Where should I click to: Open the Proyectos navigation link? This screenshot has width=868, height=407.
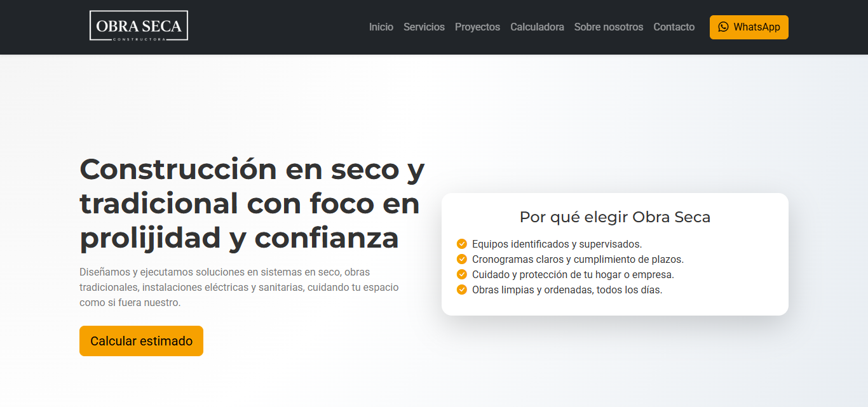coord(477,27)
